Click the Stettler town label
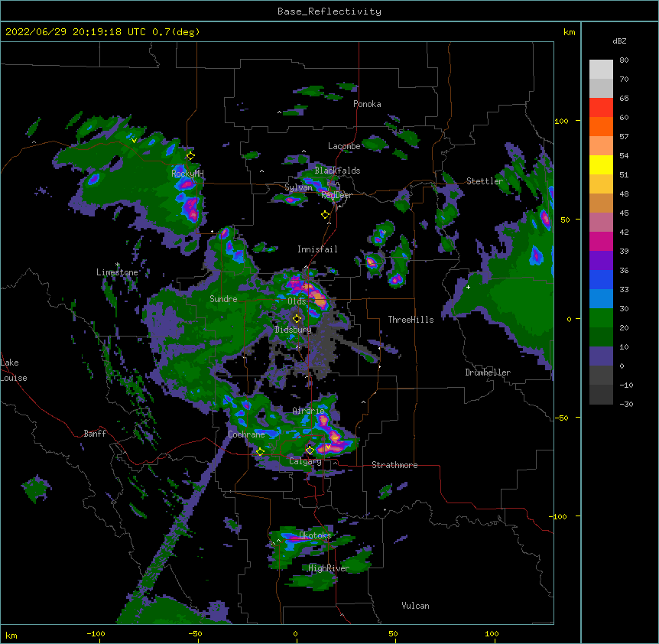Image resolution: width=659 pixels, height=644 pixels. 485,181
